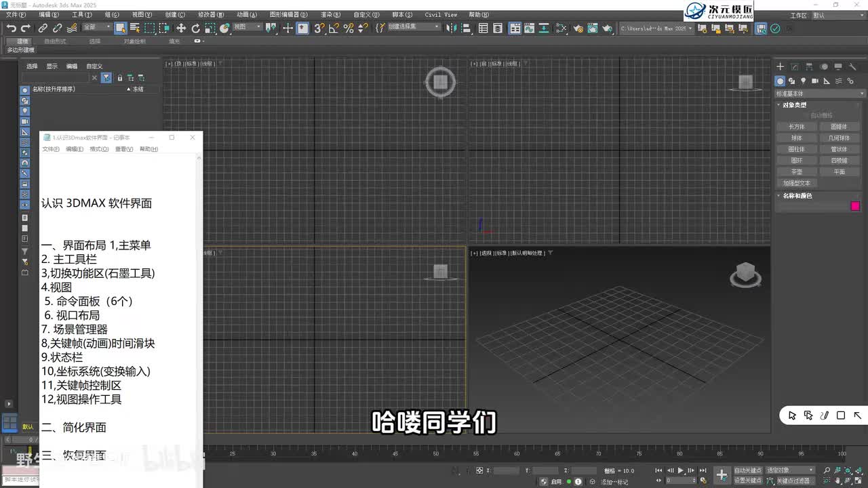Click the Unlink Selection tool
The width and height of the screenshot is (868, 488).
(x=57, y=28)
